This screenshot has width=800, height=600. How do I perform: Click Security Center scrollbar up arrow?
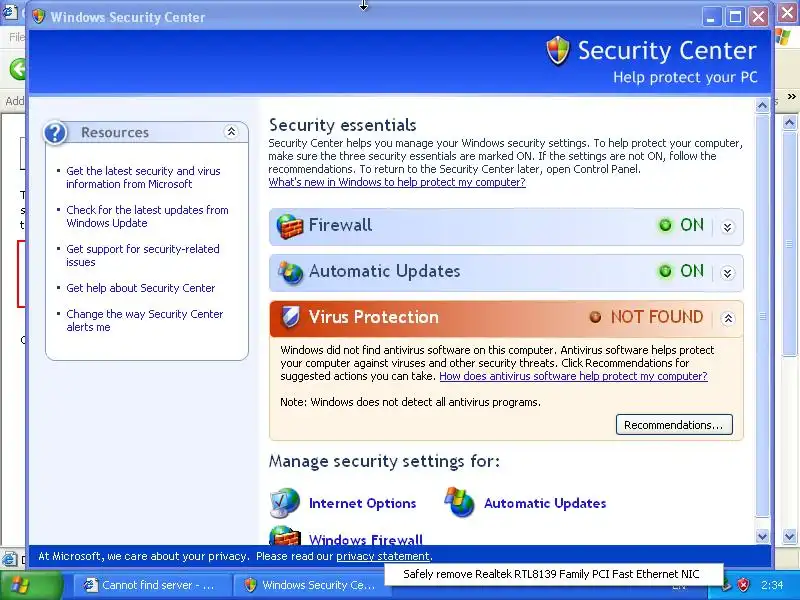762,106
